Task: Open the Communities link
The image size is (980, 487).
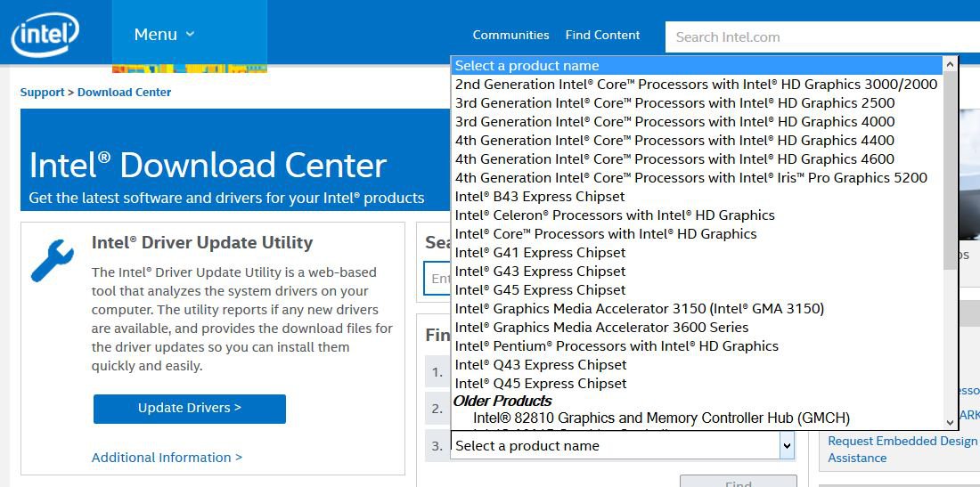Action: 510,36
